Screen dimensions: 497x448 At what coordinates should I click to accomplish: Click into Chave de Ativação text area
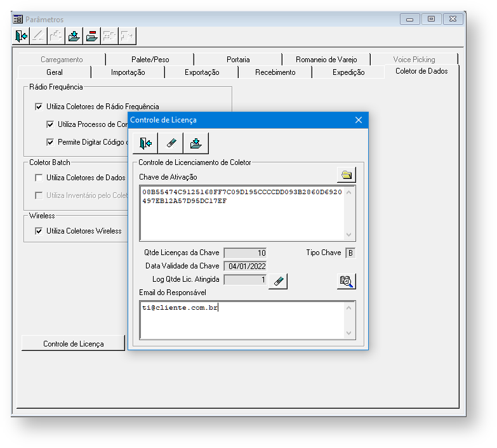coord(242,213)
